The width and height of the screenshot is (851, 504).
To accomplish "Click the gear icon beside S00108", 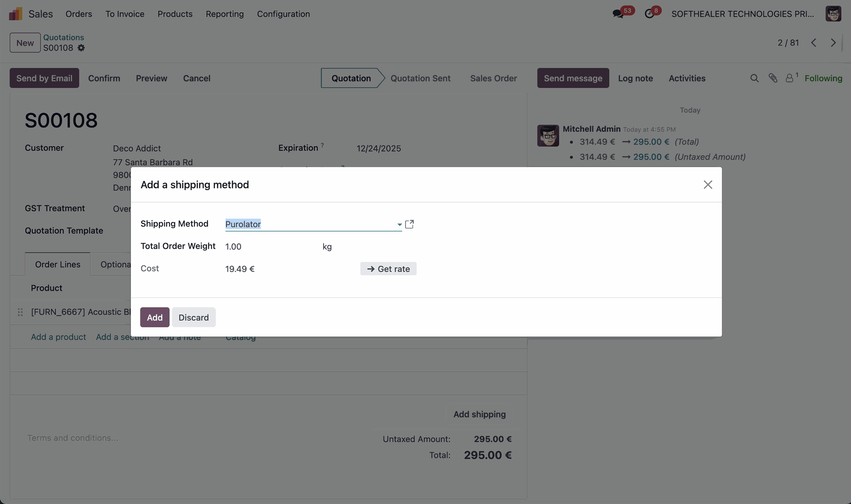I will [x=81, y=48].
